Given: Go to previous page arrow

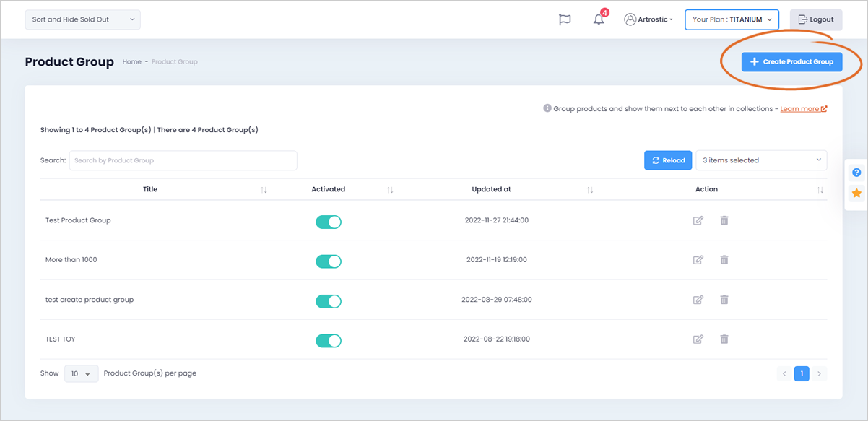Looking at the screenshot, I should tap(784, 373).
